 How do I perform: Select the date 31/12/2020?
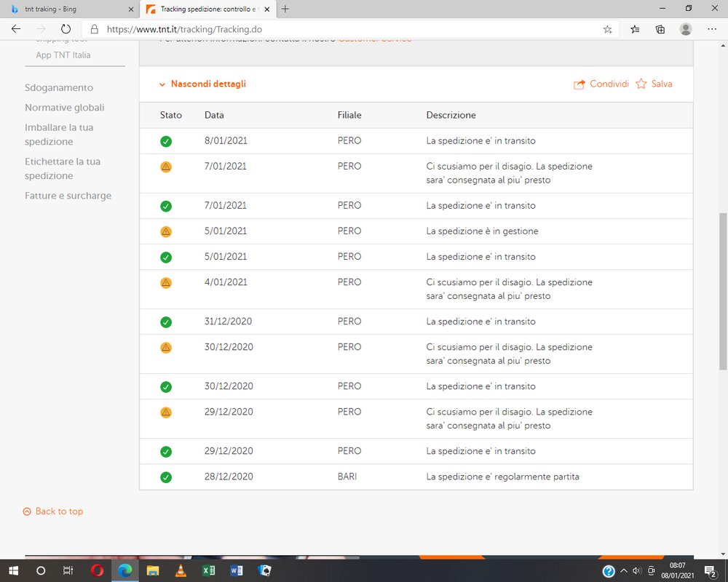tap(228, 321)
